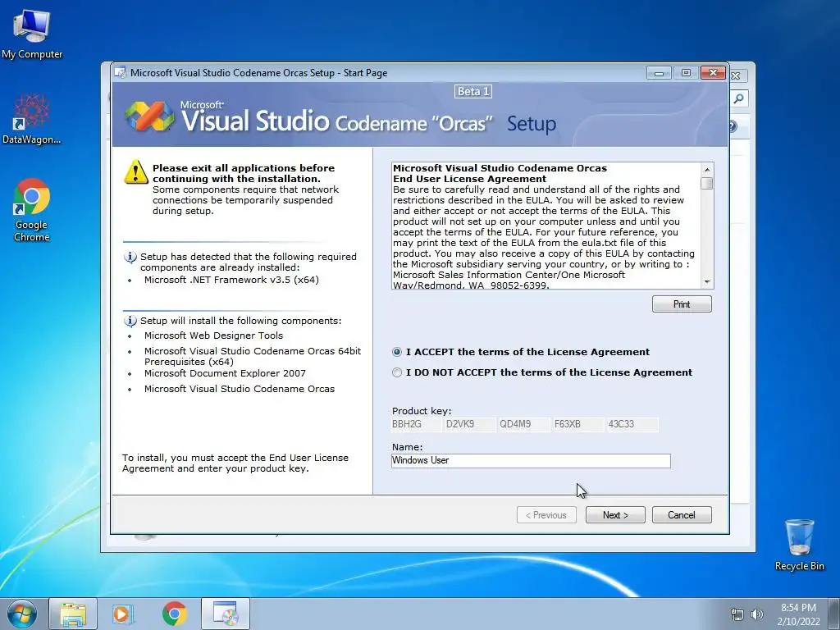Click the 'Beta 1' badge in banner
Image resolution: width=840 pixels, height=630 pixels.
pos(473,92)
